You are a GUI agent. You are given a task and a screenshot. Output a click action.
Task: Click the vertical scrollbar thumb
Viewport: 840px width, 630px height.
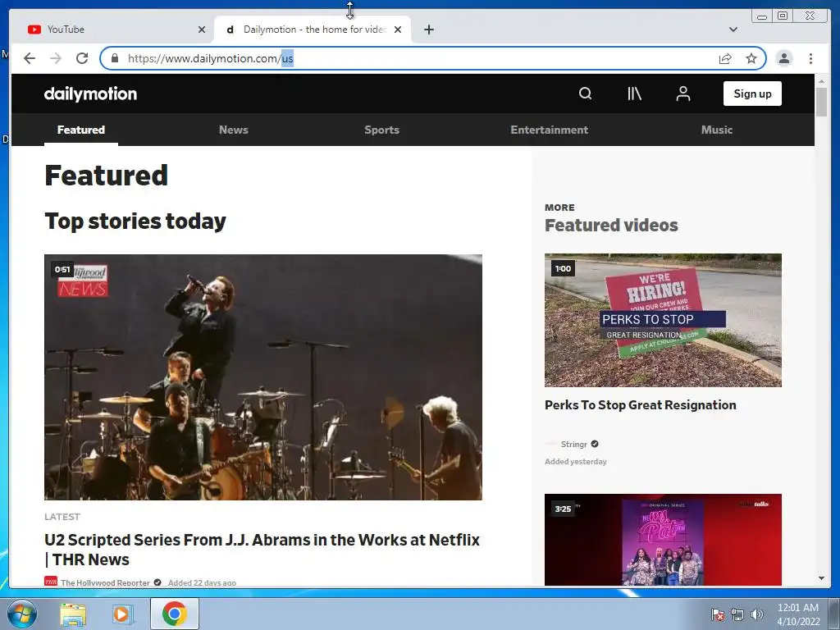821,102
